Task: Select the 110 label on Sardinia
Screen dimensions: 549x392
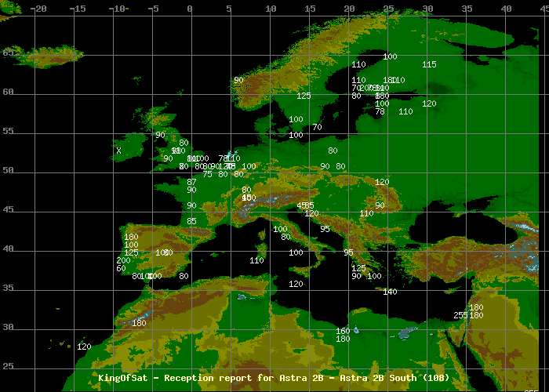Action: tap(256, 260)
